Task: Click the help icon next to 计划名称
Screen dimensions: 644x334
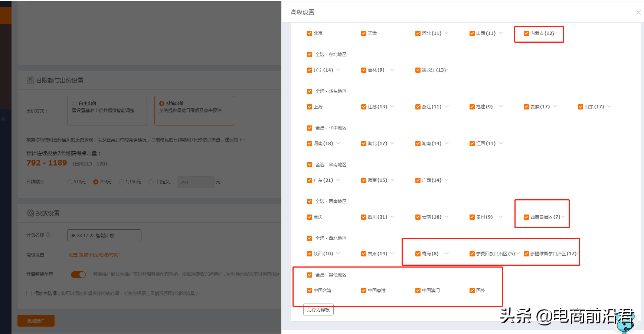Action: (48, 235)
